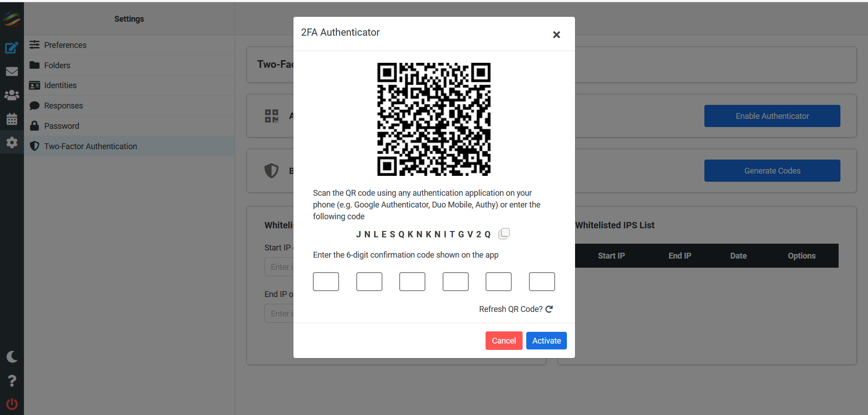
Task: Copy the secret code via copy icon
Action: [504, 234]
